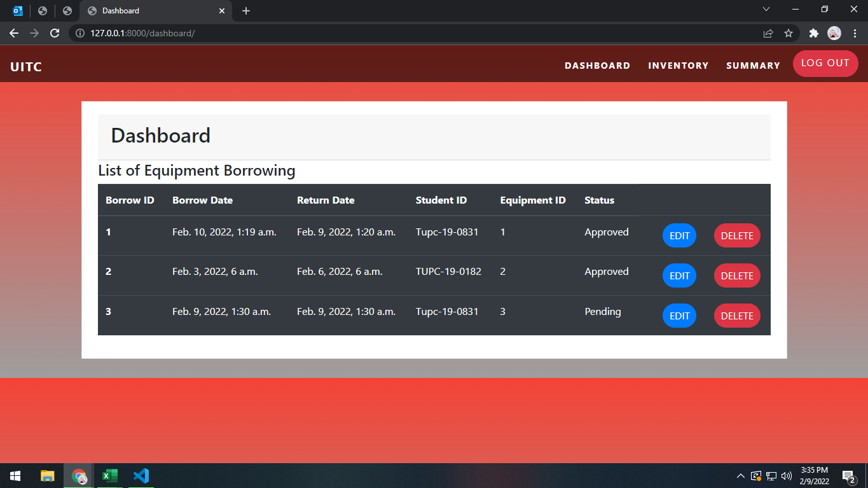Open the Chrome profile avatar
This screenshot has height=488, width=868.
834,33
